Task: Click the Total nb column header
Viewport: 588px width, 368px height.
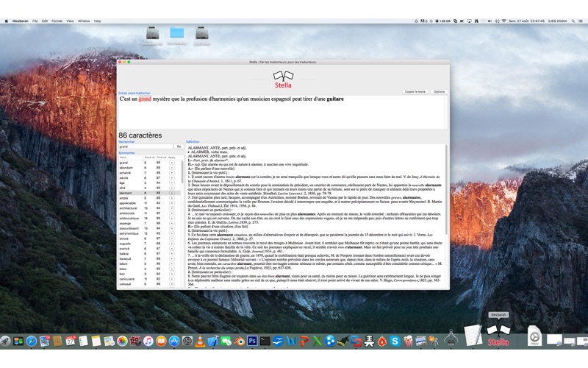Action: click(161, 158)
